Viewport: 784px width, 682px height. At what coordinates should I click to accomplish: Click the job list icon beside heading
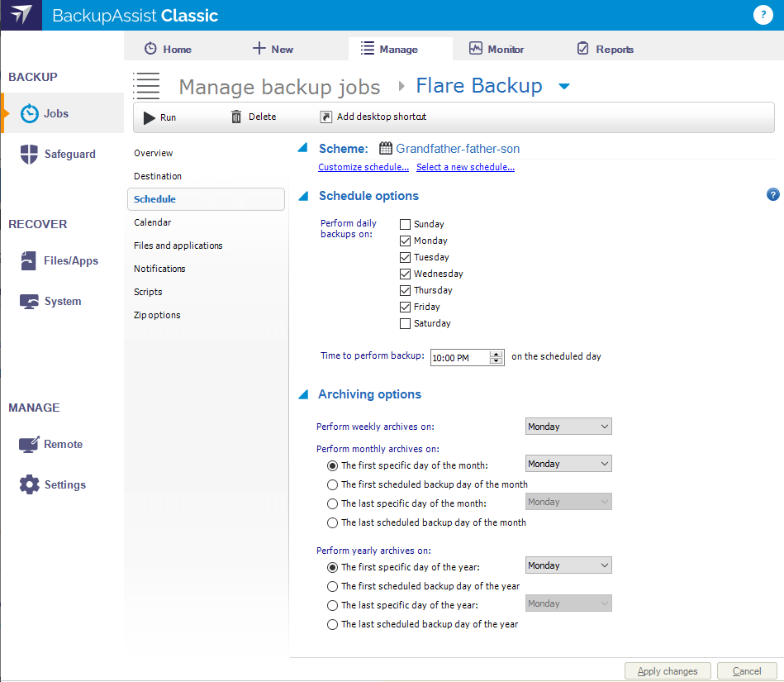click(x=146, y=86)
